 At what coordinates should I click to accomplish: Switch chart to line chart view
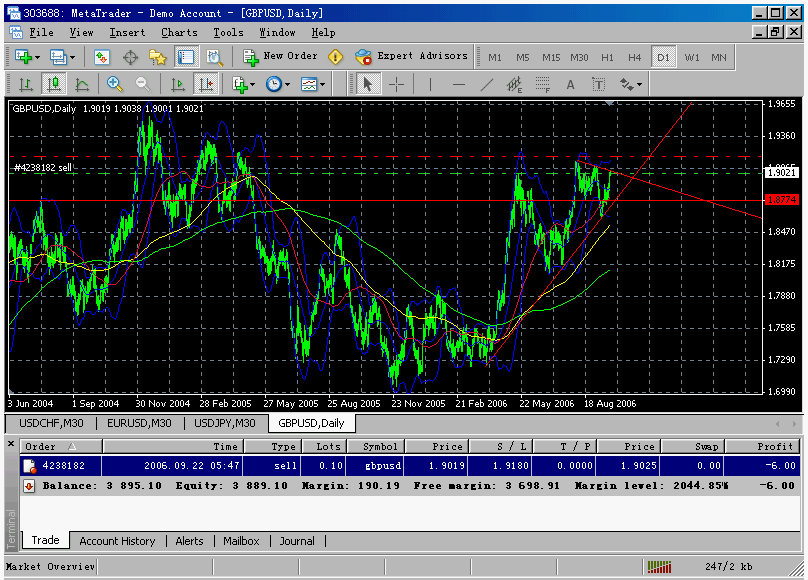click(x=81, y=85)
